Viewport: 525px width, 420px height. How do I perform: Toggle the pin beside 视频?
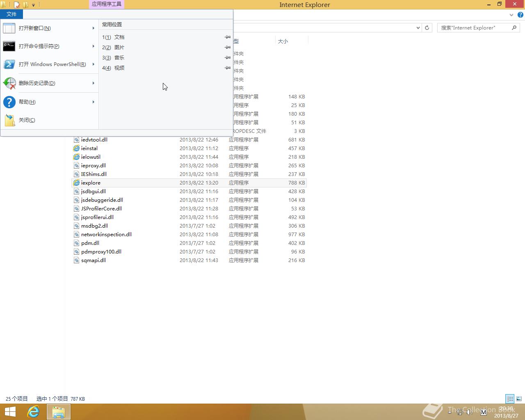[x=227, y=68]
